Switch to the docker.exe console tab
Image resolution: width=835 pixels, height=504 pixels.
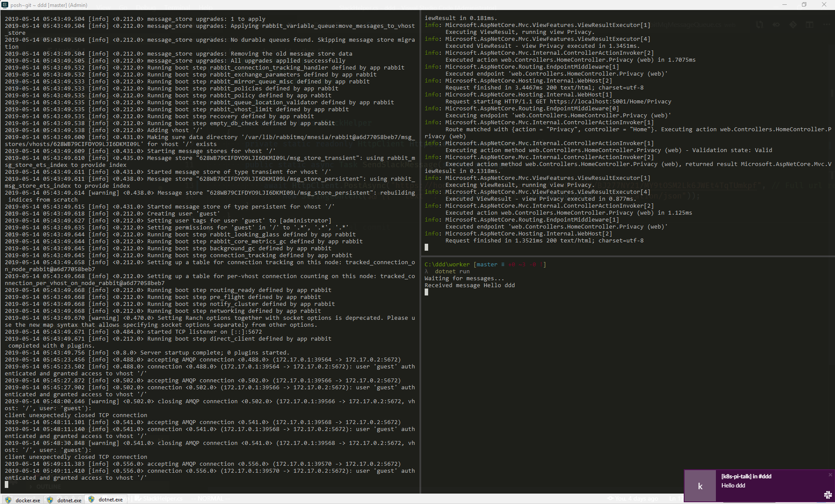coord(27,500)
